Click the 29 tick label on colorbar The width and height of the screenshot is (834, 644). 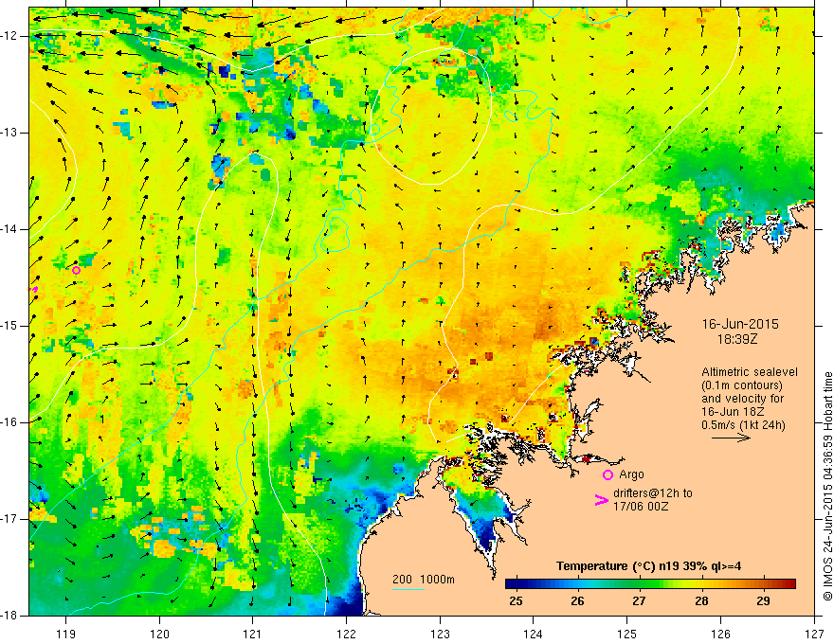coord(763,601)
